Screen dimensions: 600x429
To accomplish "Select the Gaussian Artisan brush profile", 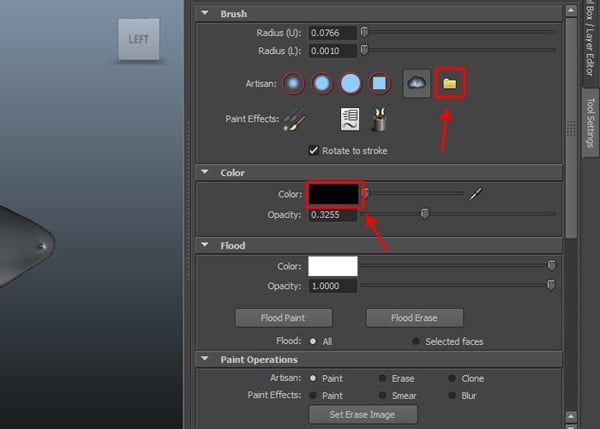I will 294,84.
